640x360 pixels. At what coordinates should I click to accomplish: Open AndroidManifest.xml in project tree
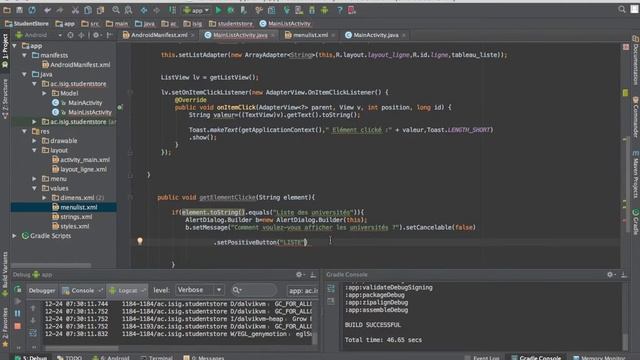pyautogui.click(x=76, y=64)
